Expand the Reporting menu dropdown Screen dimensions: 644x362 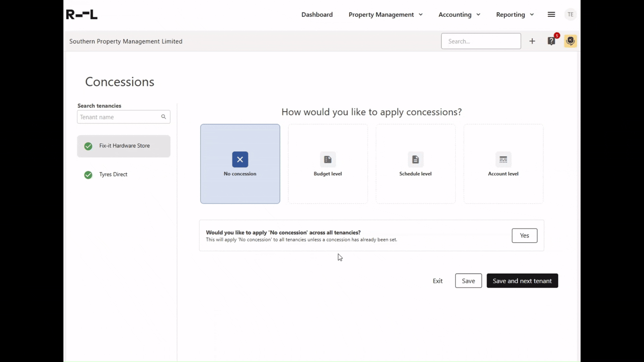coord(515,14)
